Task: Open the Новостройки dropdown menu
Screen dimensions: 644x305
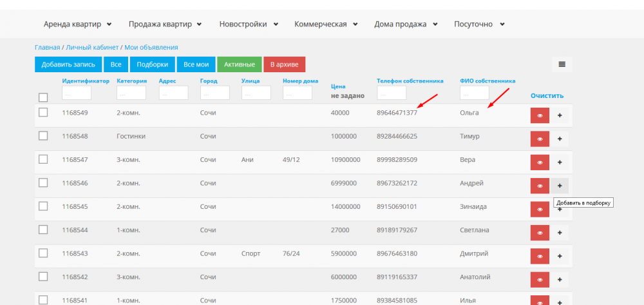Action: (x=248, y=25)
